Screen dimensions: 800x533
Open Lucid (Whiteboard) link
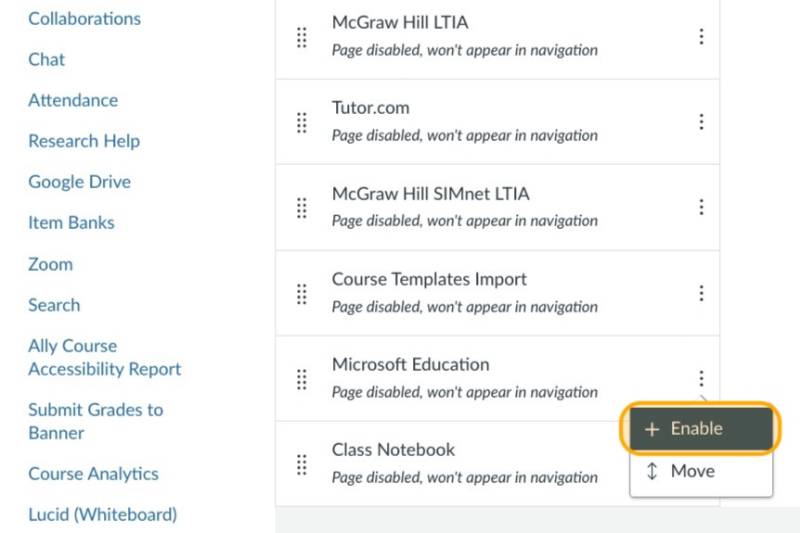(x=103, y=515)
